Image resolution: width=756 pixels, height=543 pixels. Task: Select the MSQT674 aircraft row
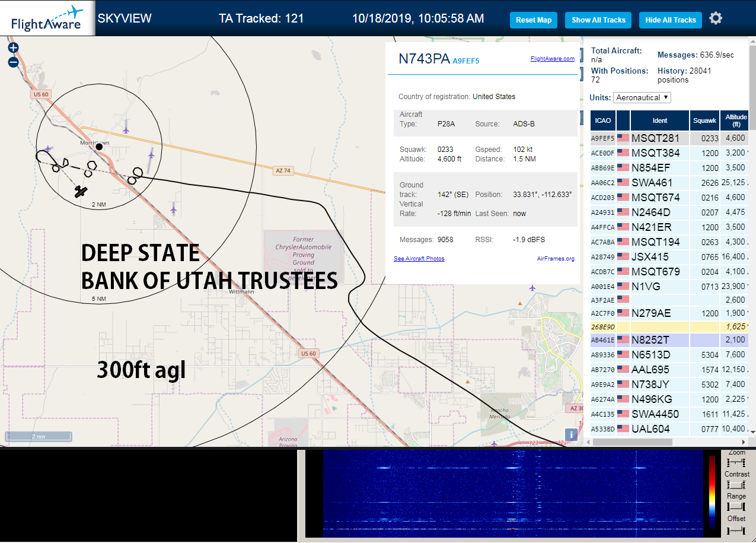(669, 197)
